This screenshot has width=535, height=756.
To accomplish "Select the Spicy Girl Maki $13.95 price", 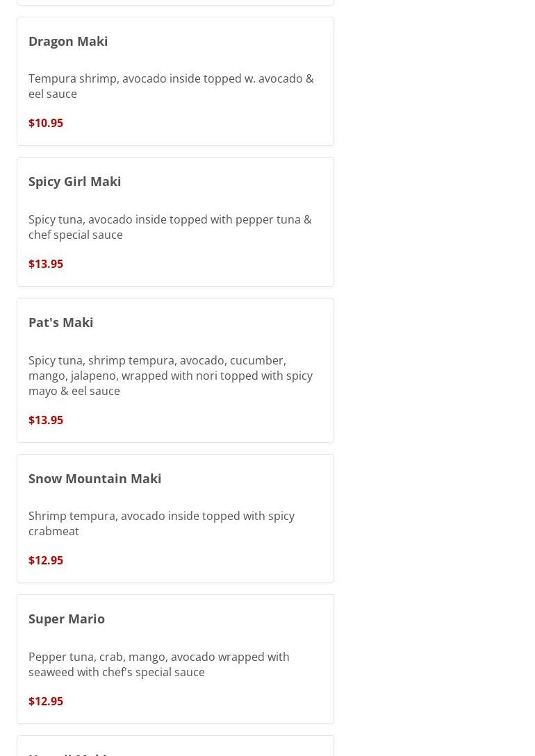I will pyautogui.click(x=46, y=264).
